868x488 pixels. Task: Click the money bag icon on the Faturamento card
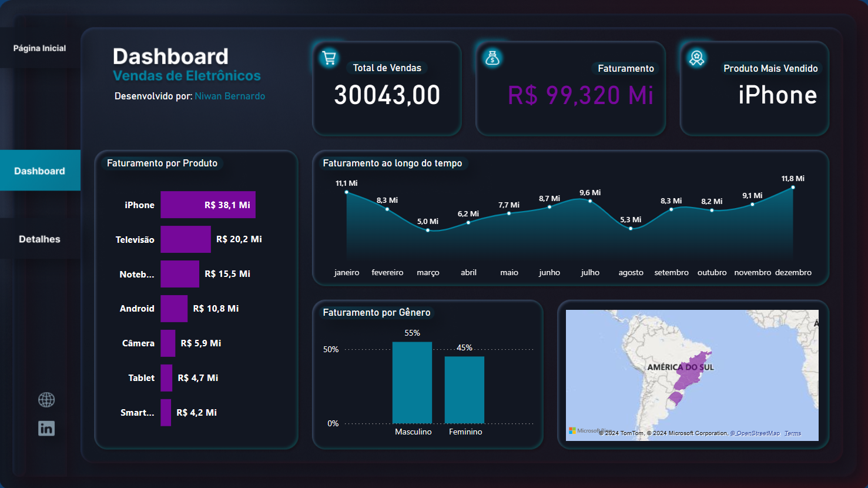point(492,57)
